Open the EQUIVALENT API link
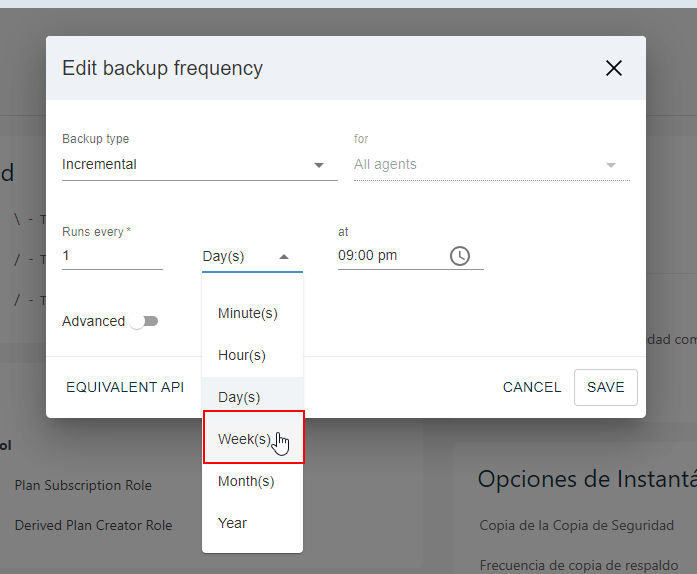 pos(125,388)
